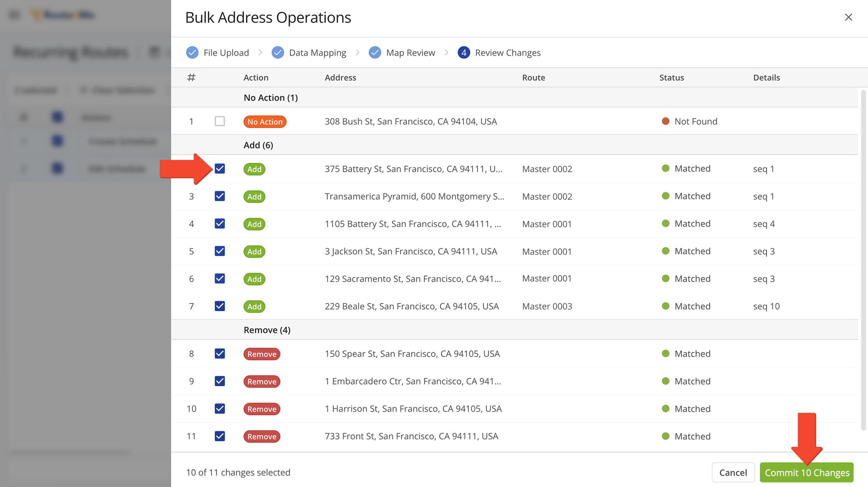The image size is (868, 487).
Task: Click the Remove badge for 150 Spear St
Action: [262, 354]
